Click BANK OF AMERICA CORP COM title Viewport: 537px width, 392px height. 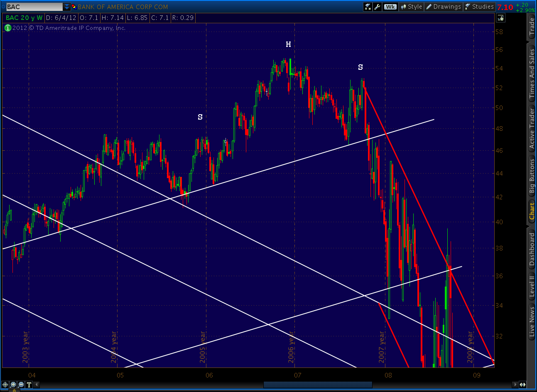[123, 7]
